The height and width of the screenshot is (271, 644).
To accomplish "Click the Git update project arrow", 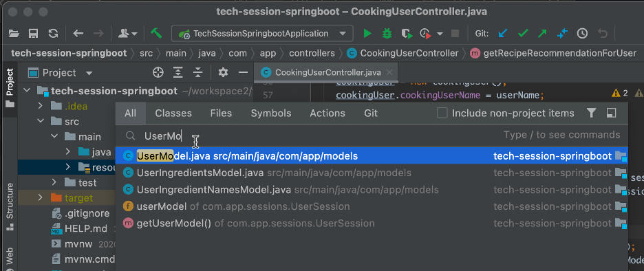I will pyautogui.click(x=503, y=34).
